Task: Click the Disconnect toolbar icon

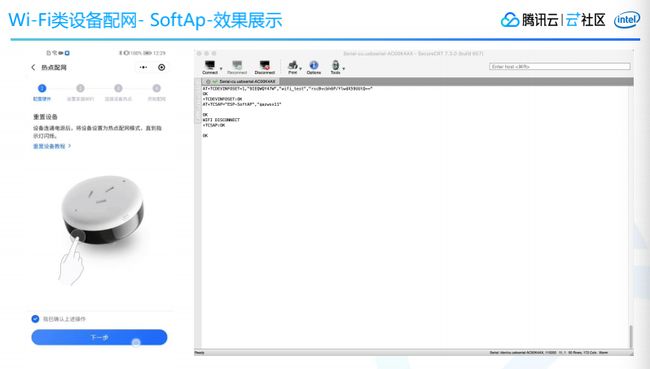Action: (x=264, y=66)
